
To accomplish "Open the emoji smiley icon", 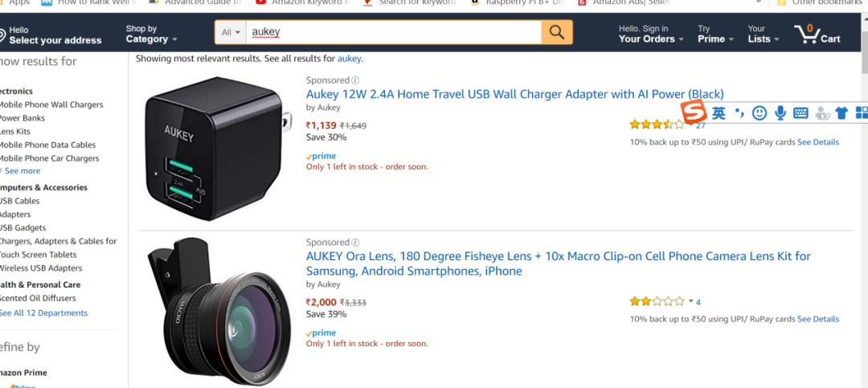I will (759, 113).
